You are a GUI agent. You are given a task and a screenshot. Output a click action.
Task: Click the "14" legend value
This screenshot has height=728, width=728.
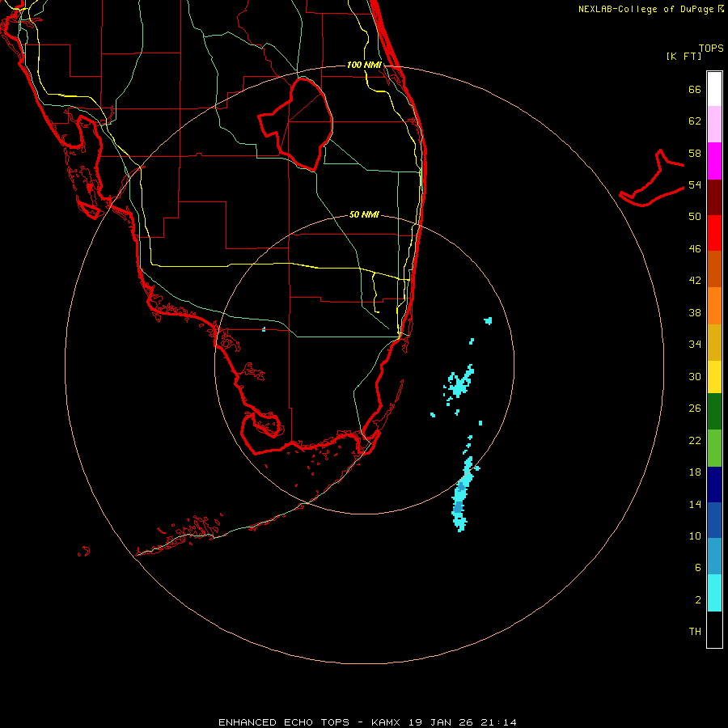pos(695,504)
